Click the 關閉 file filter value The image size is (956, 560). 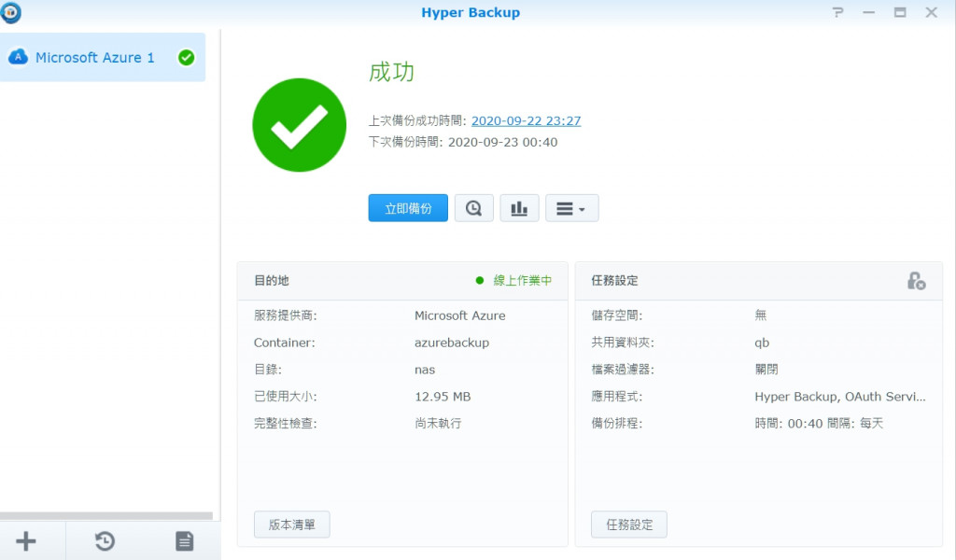(x=766, y=370)
